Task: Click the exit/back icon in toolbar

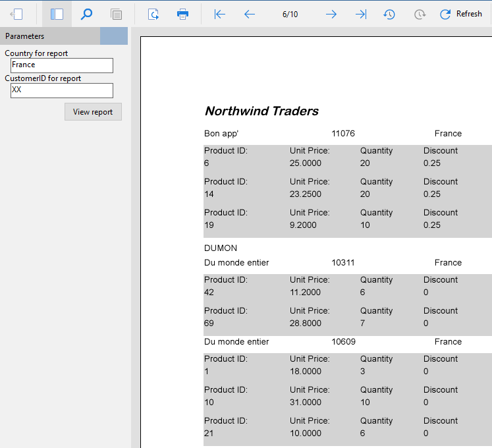Action: 16,14
